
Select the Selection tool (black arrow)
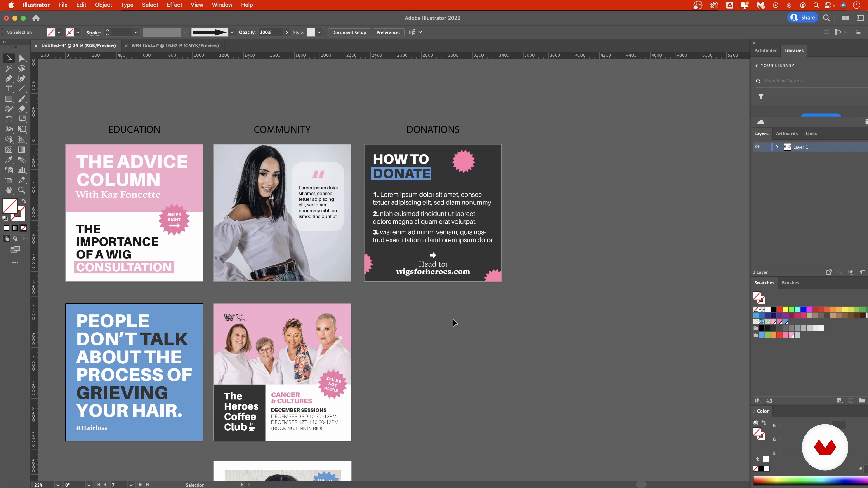coord(9,58)
